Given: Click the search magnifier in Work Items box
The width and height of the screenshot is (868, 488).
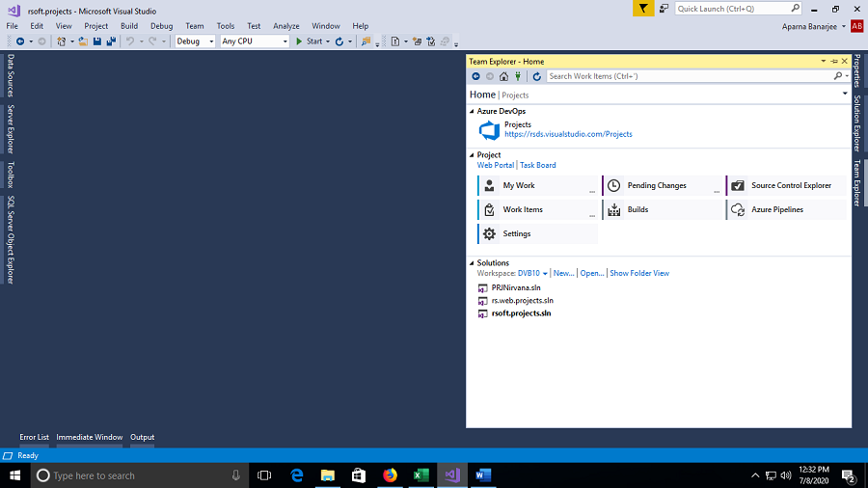Looking at the screenshot, I should tap(837, 76).
